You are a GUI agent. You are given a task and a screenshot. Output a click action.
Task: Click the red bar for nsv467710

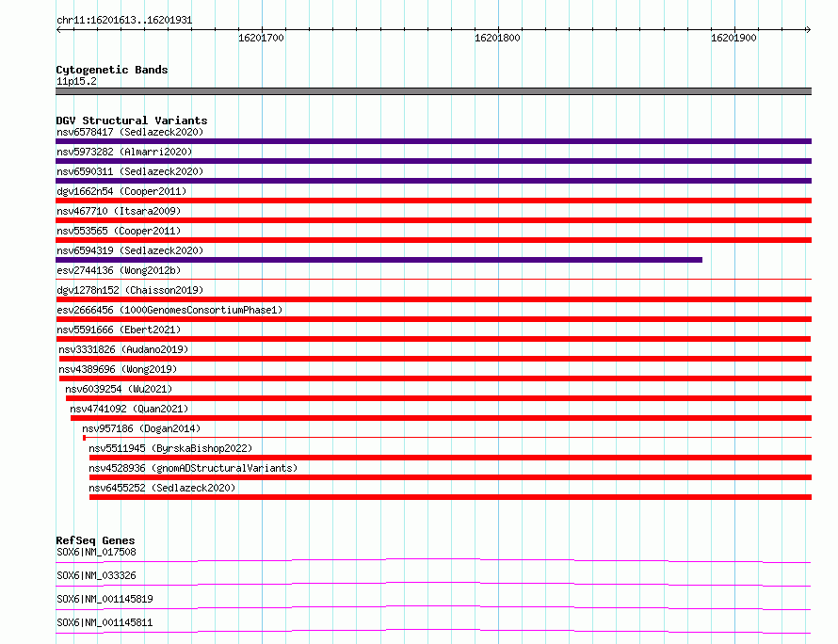[433, 220]
